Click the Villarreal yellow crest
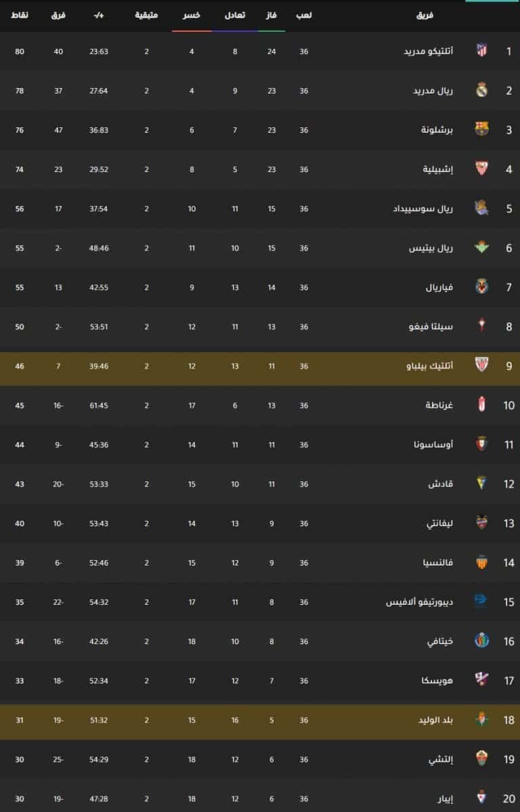 (481, 287)
